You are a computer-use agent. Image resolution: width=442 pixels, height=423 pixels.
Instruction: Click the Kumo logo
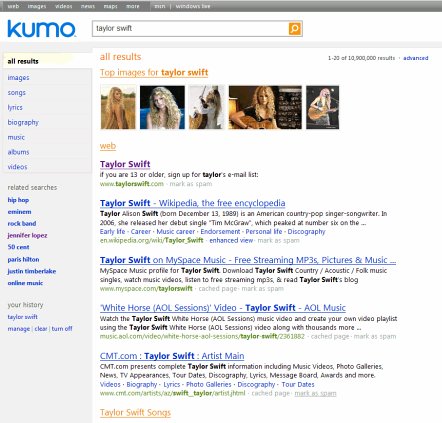pyautogui.click(x=41, y=29)
